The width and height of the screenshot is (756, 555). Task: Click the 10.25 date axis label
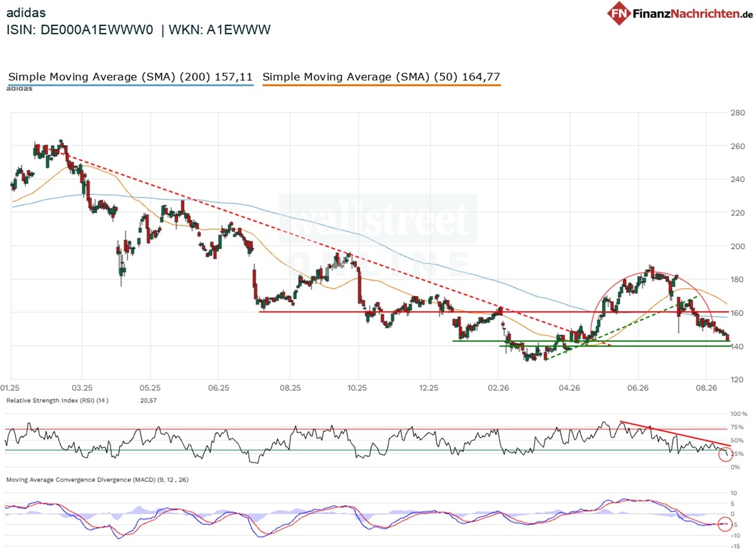(x=357, y=388)
